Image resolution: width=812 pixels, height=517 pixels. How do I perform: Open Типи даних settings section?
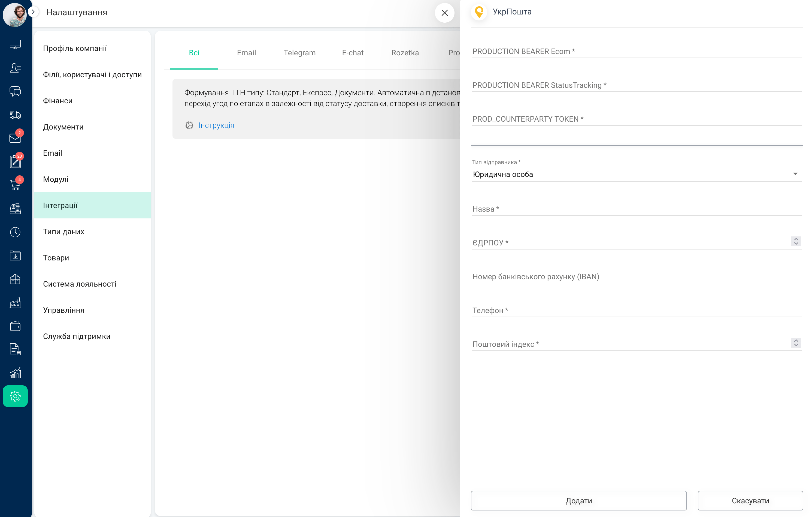[x=92, y=232]
